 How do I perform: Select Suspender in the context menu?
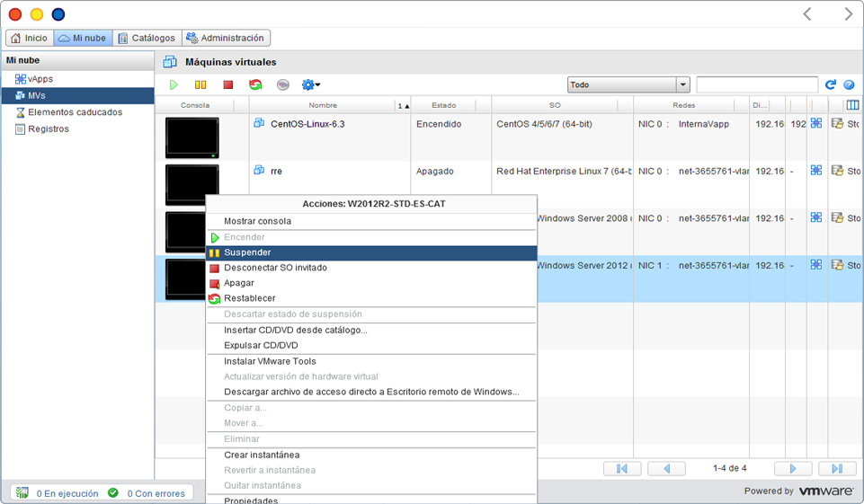click(247, 252)
